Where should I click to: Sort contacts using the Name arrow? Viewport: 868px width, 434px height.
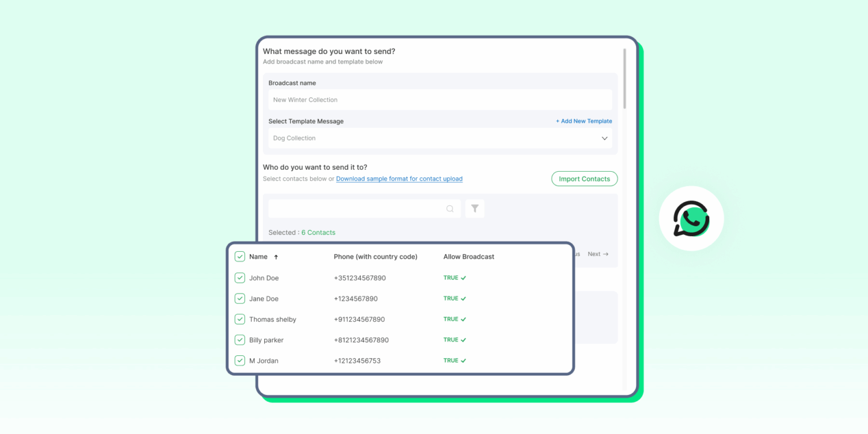point(277,256)
